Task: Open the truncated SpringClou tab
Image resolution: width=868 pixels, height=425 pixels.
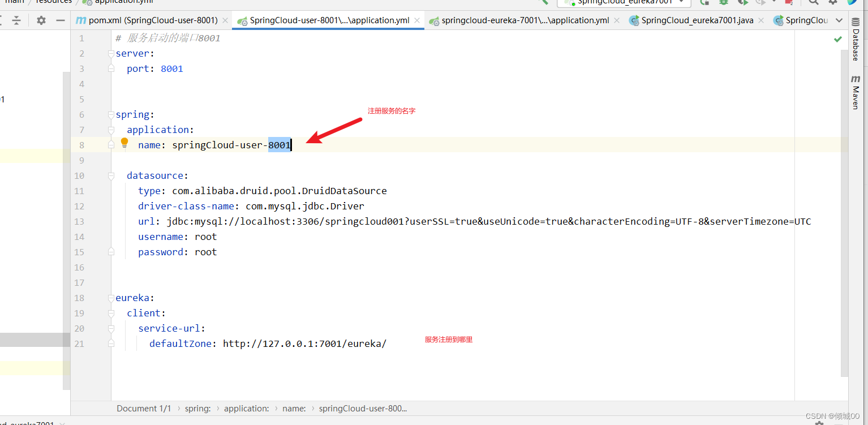Action: (801, 20)
